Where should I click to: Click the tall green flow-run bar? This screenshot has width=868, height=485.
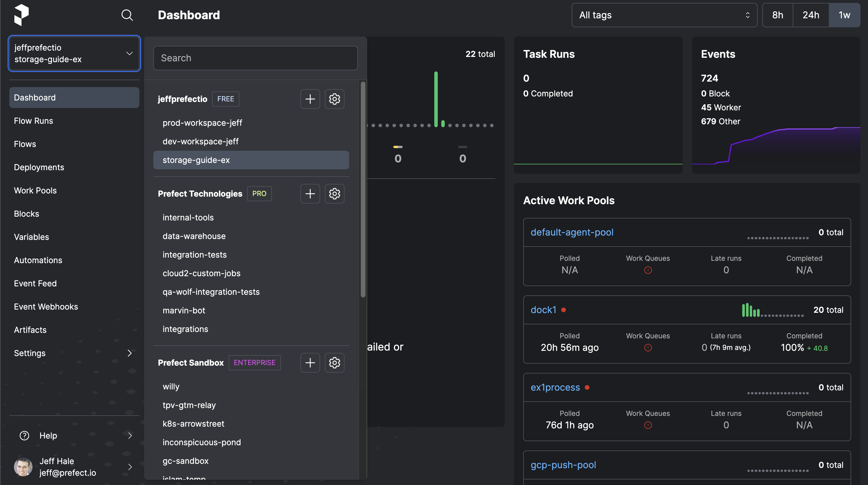(x=436, y=99)
